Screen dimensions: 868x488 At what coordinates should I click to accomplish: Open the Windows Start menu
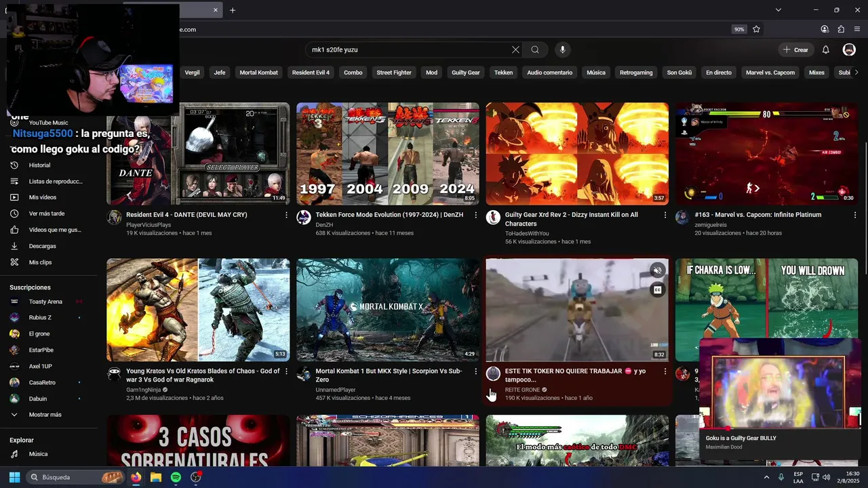(x=14, y=477)
